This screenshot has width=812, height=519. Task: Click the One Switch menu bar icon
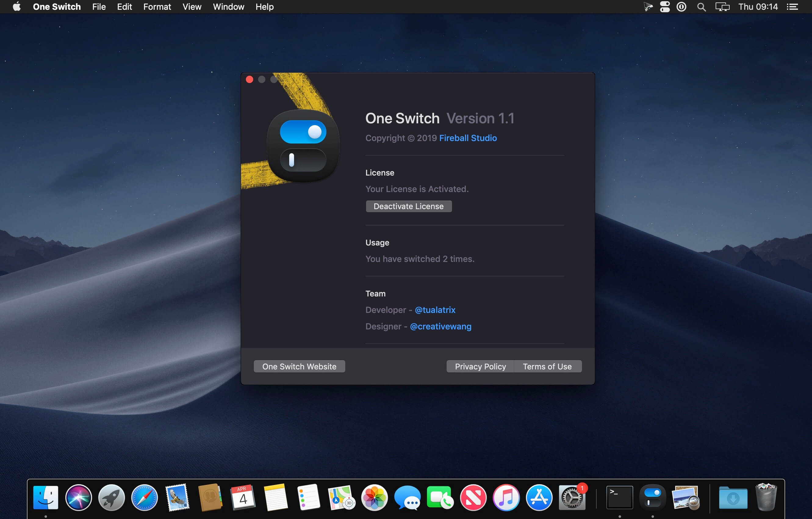(x=665, y=7)
